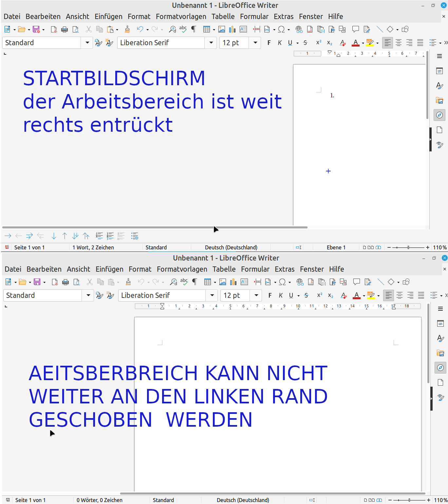
Task: Open Bullets and Numbering dialog icon
Action: [135, 236]
